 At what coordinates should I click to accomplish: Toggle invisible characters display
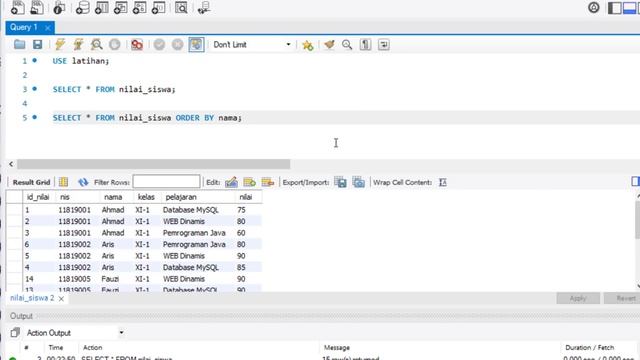[x=365, y=44]
